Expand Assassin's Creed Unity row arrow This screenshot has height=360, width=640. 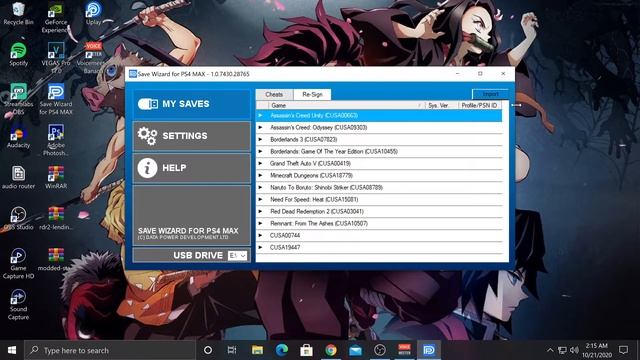pyautogui.click(x=260, y=116)
